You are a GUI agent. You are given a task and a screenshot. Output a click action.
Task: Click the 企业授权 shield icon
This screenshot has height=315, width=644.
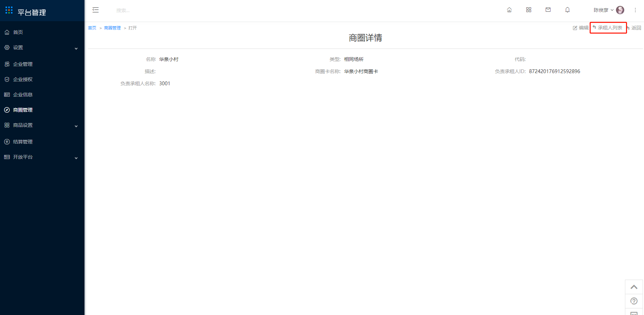click(7, 79)
